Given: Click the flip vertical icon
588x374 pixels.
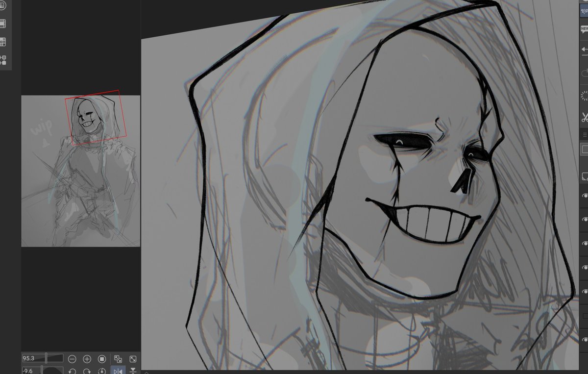Looking at the screenshot, I should tap(132, 371).
